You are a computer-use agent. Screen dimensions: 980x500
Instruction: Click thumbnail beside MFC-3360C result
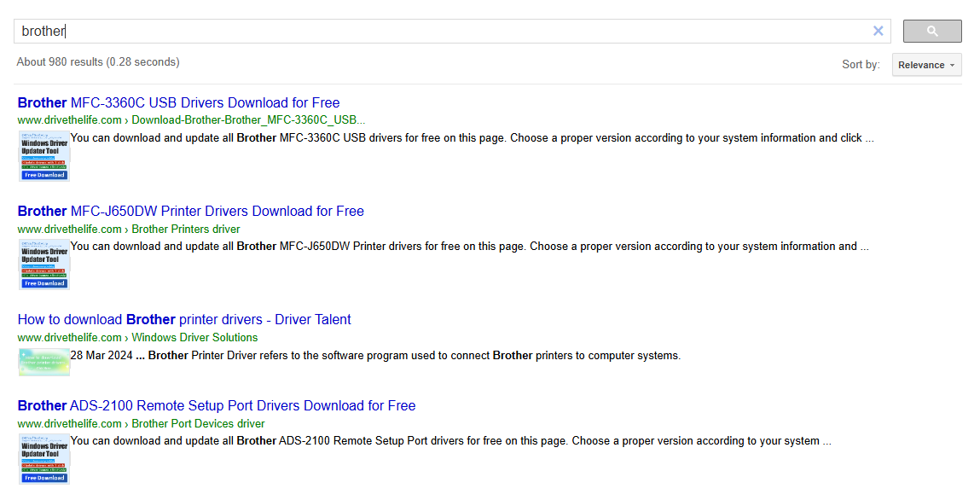[x=43, y=156]
